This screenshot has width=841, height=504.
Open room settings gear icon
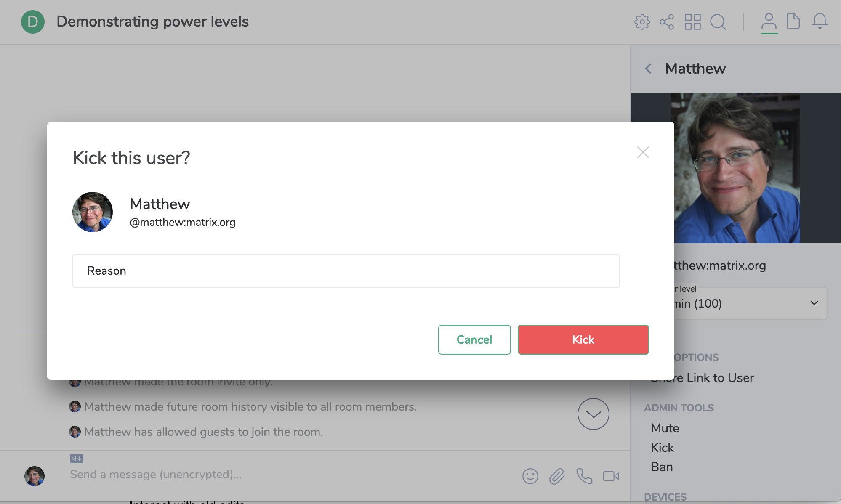[642, 22]
